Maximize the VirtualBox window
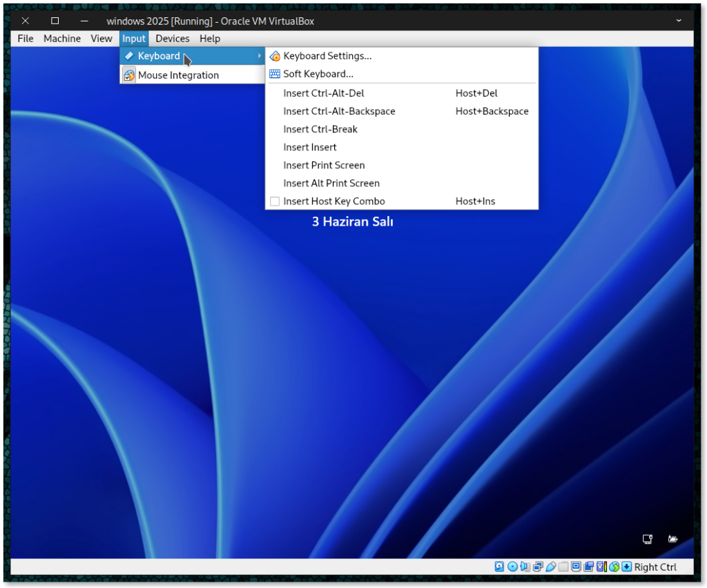 tap(55, 21)
